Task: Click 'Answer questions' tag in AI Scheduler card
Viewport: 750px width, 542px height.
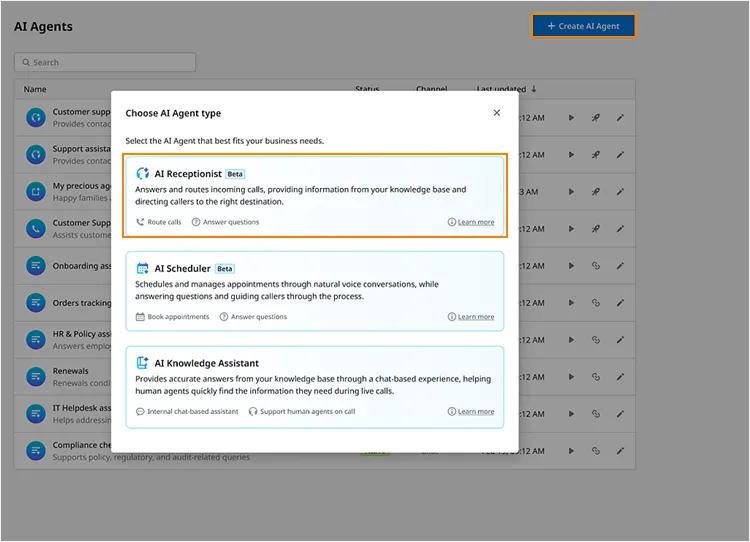Action: pos(259,317)
